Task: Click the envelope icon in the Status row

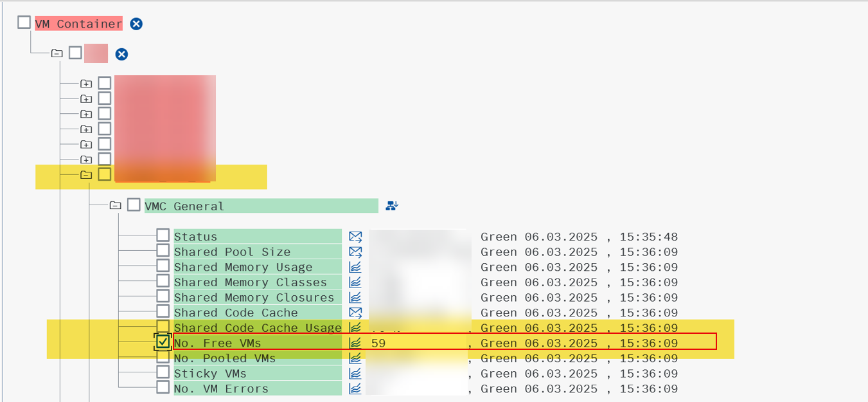Action: [355, 237]
